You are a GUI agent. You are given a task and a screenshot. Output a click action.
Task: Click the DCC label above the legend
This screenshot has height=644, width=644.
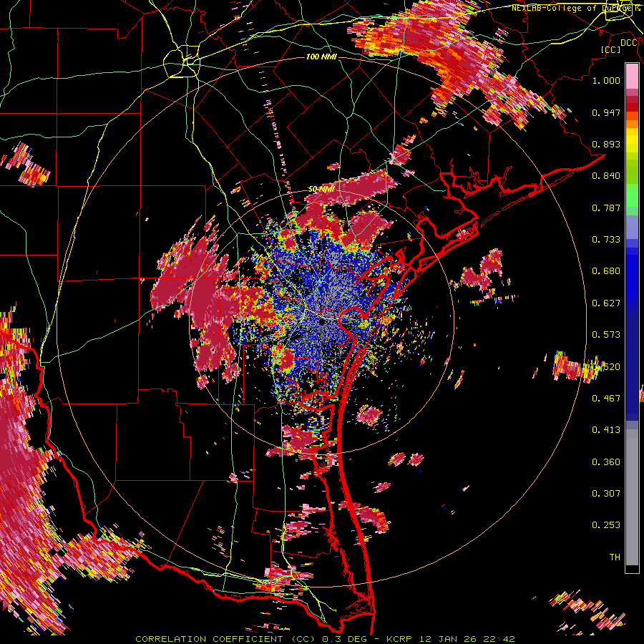click(628, 43)
